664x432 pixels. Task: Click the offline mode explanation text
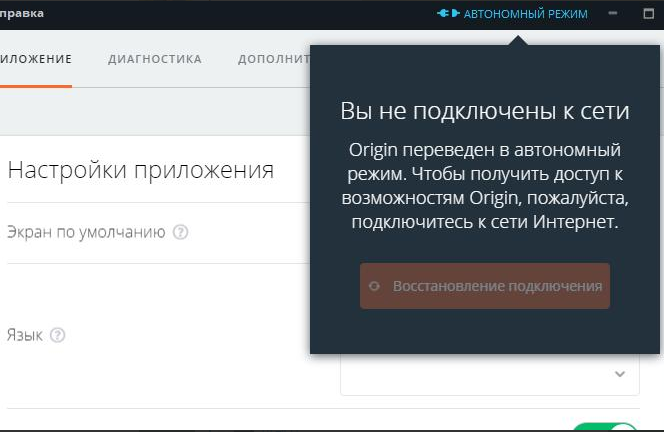pos(485,186)
